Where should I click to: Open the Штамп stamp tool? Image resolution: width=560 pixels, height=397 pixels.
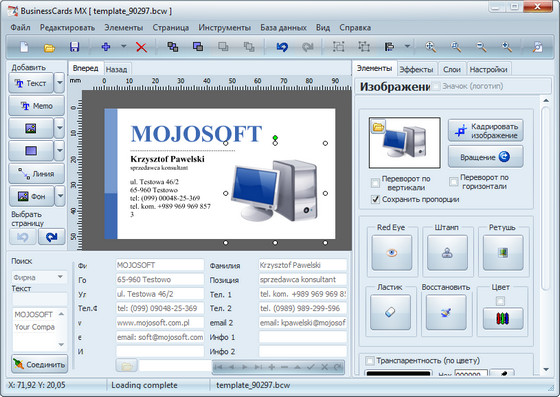coord(447,252)
